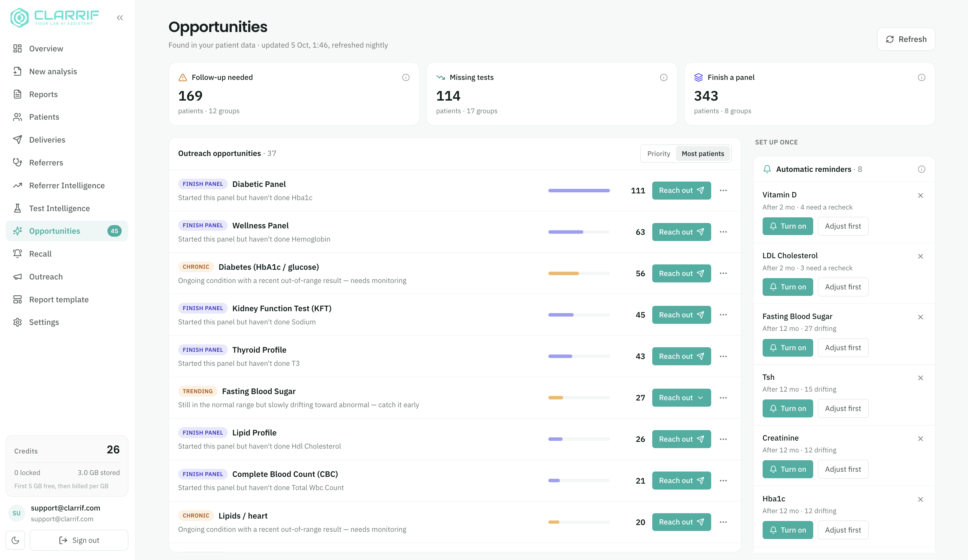Open the support@clarrif.com account profile

pyautogui.click(x=67, y=513)
